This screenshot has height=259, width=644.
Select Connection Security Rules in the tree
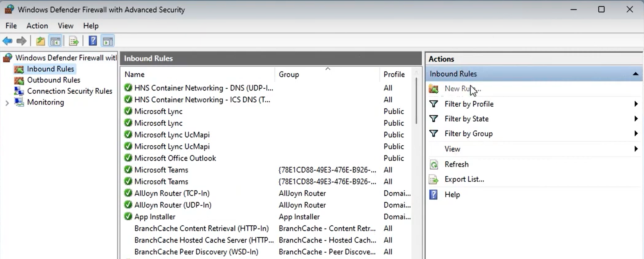(x=70, y=91)
